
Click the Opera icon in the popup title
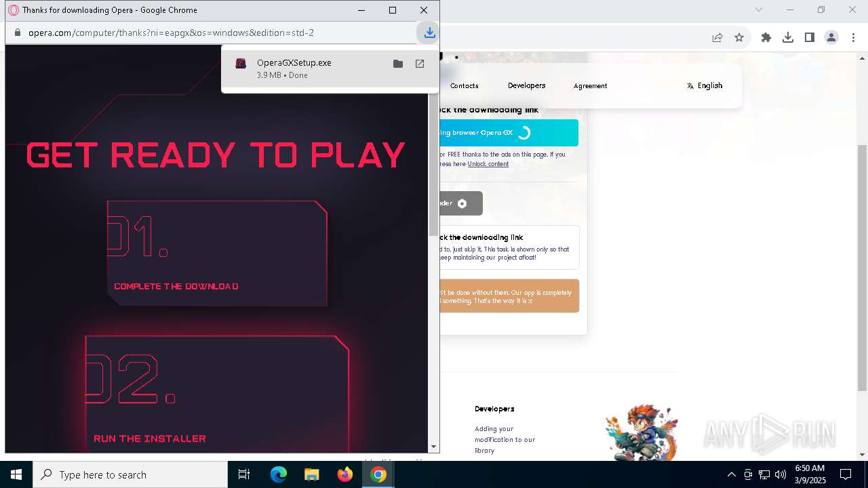[13, 10]
